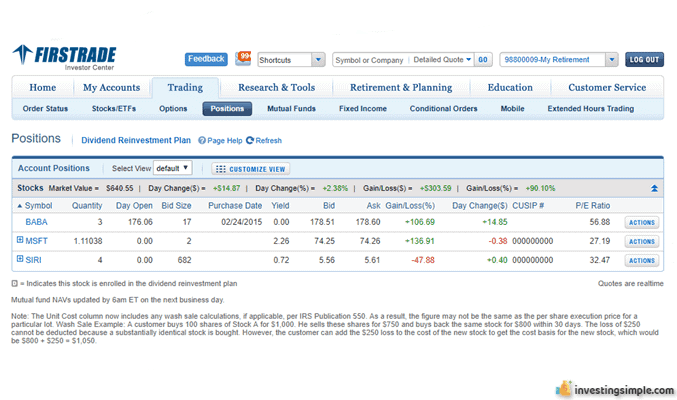This screenshot has height=400, width=677.
Task: Click the Firstrade Investor Center logo
Action: tap(64, 57)
